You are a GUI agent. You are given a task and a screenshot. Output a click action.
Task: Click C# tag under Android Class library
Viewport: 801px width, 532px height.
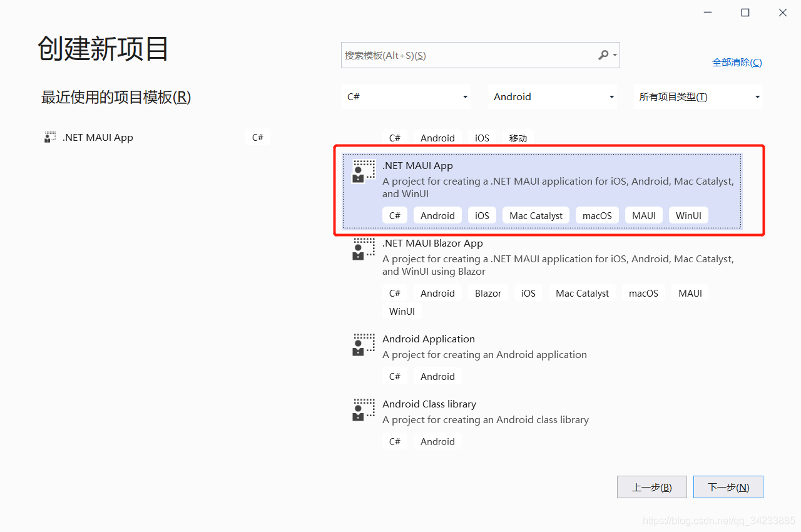pyautogui.click(x=395, y=441)
